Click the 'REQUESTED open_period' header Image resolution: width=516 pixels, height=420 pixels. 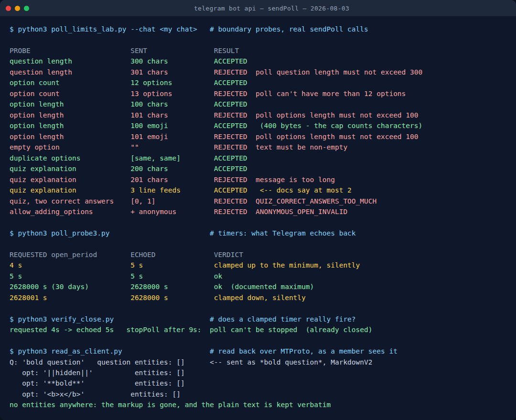point(54,255)
